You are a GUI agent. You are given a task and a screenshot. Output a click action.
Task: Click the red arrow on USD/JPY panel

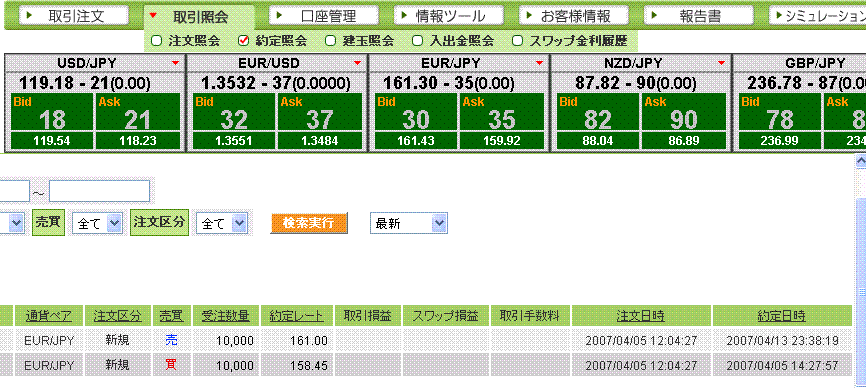pos(175,63)
